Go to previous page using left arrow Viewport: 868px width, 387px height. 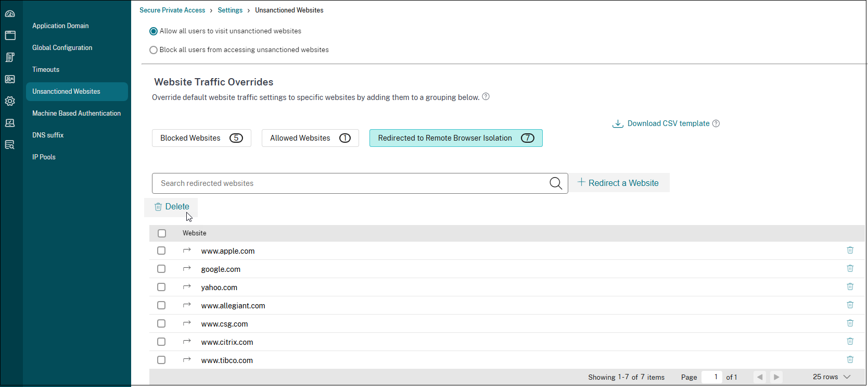760,377
